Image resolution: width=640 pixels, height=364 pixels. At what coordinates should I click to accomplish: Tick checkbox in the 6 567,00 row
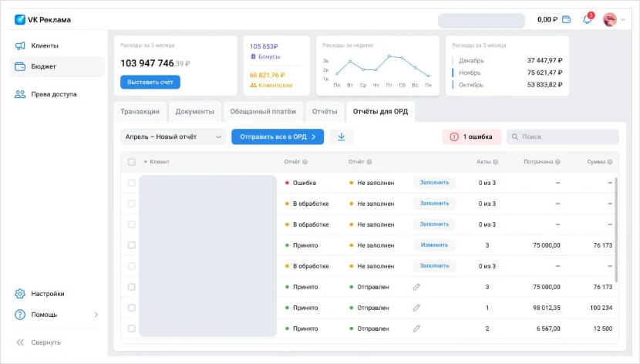[x=131, y=329]
